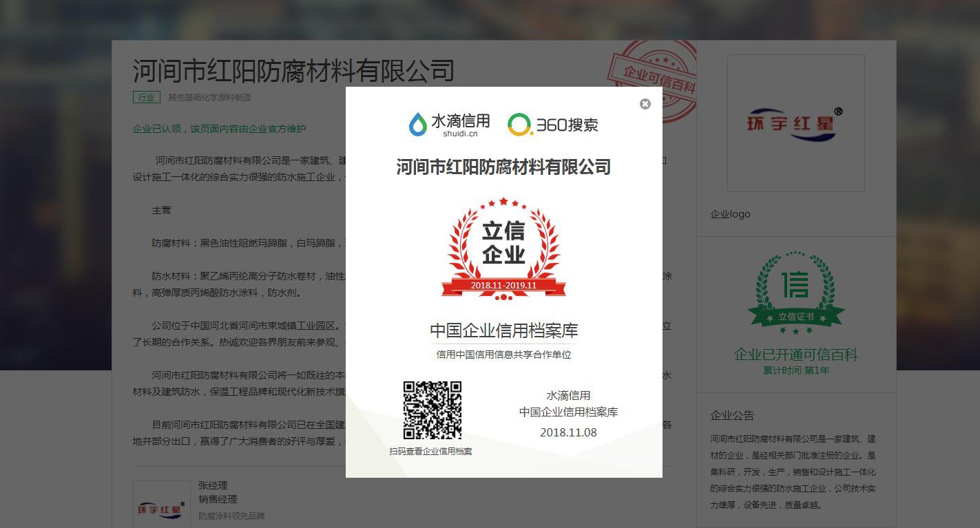This screenshot has width=980, height=528.
Task: Close the credit certificate popup
Action: click(645, 104)
